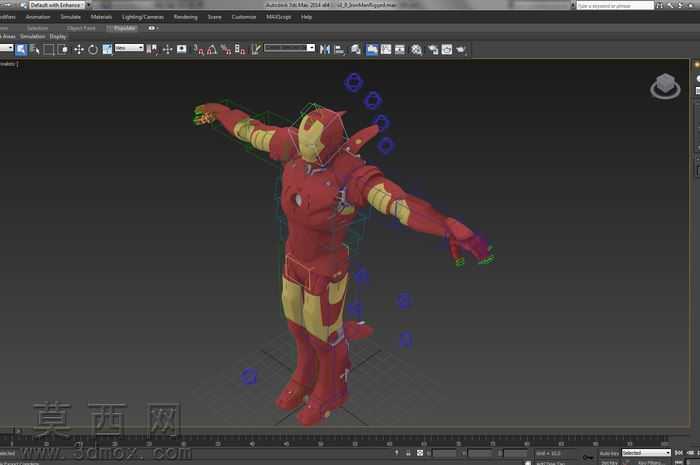Toggle Selection Lock in status bar
700x465 pixels.
pyautogui.click(x=408, y=453)
